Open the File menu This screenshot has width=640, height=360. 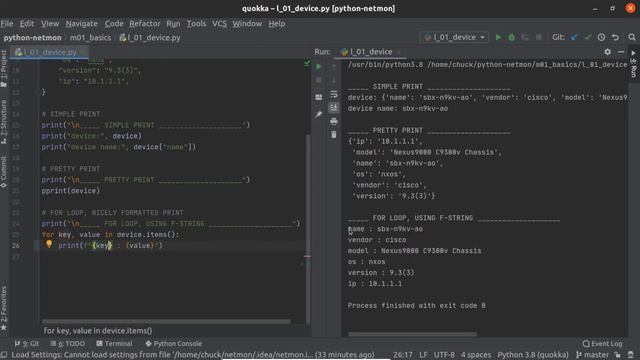point(7,24)
